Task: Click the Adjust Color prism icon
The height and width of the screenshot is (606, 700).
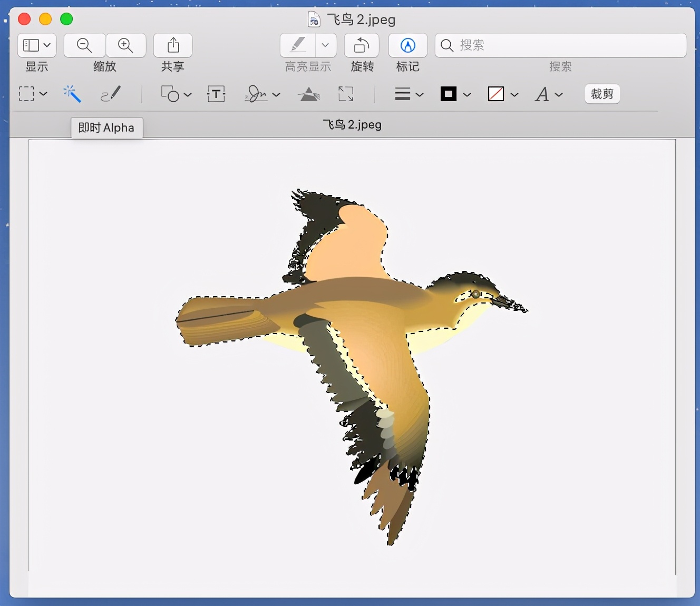Action: (x=309, y=94)
